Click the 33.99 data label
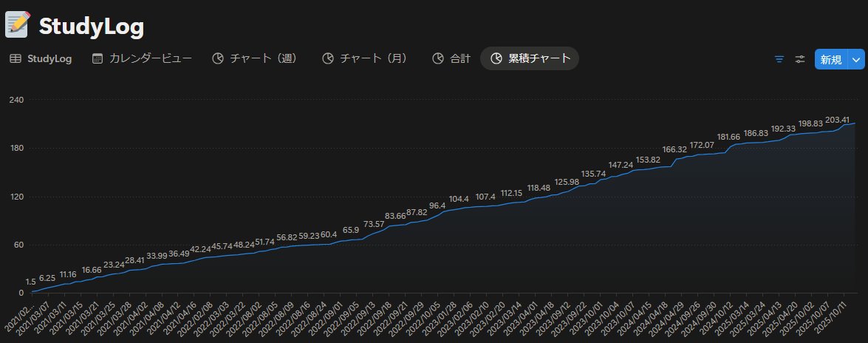The height and width of the screenshot is (343, 868). point(157,256)
